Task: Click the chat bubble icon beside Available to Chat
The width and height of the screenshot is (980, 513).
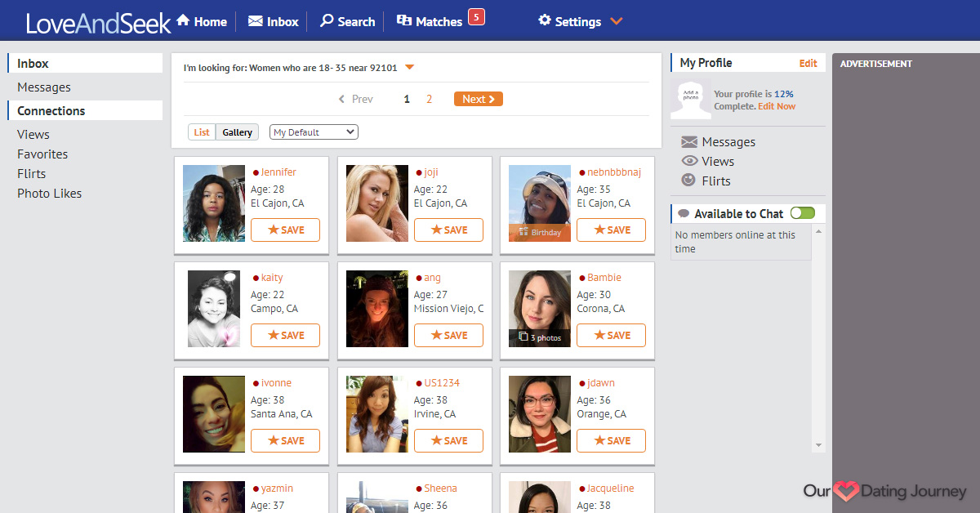Action: pos(684,214)
